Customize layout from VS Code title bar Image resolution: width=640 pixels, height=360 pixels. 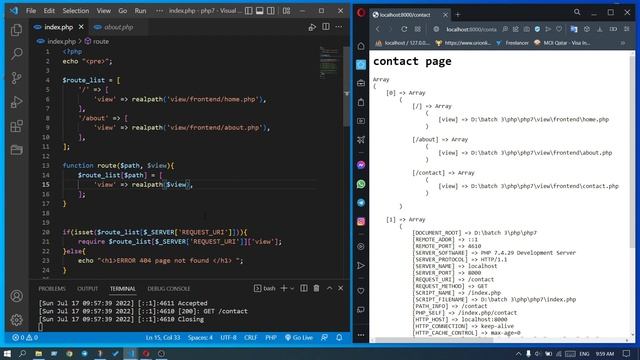(x=287, y=11)
